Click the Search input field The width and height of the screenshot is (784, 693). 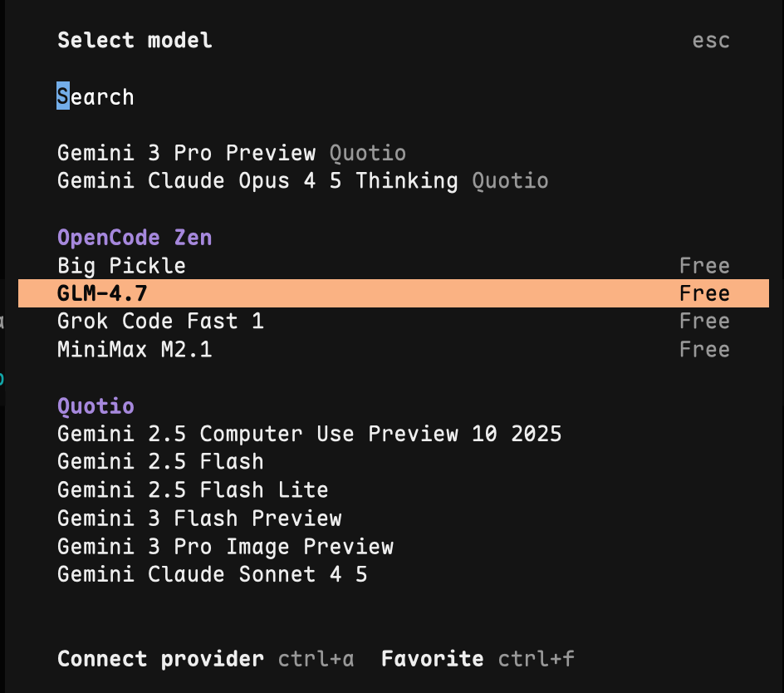tap(96, 97)
